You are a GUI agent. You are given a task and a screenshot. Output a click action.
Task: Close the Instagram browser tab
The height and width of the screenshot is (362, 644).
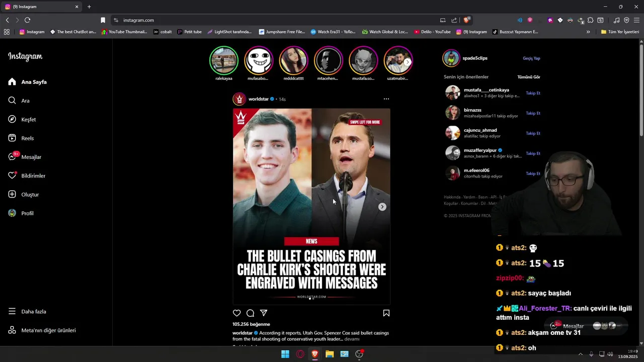[x=77, y=7]
